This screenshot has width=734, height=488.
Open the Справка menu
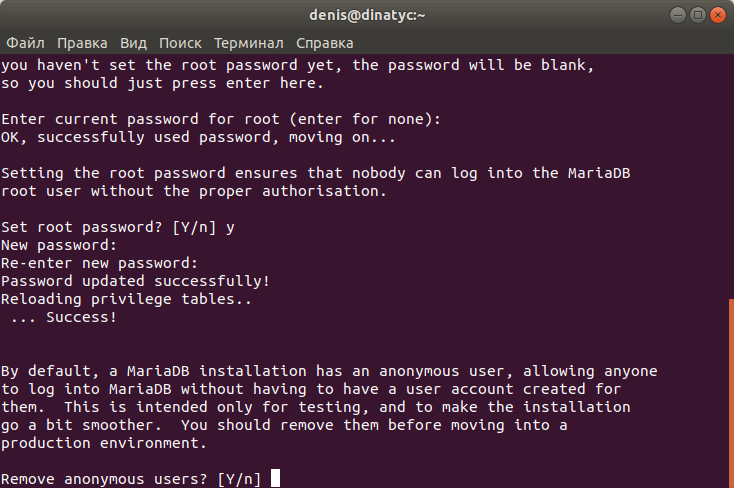pyautogui.click(x=324, y=43)
